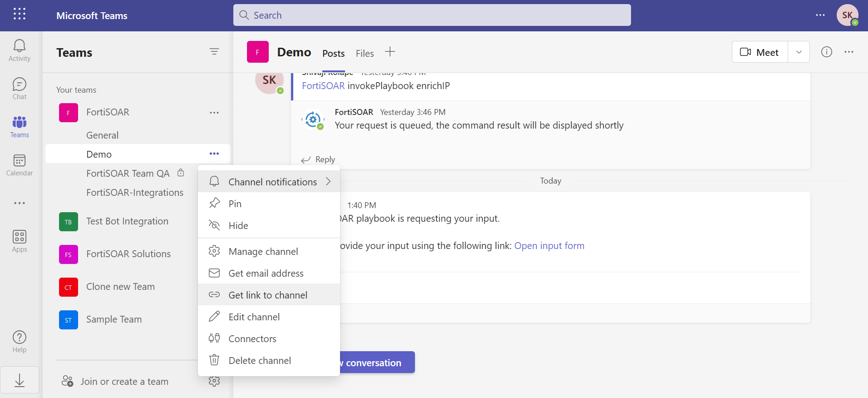Viewport: 868px width, 398px height.
Task: Add a new tab with plus icon
Action: (x=390, y=52)
